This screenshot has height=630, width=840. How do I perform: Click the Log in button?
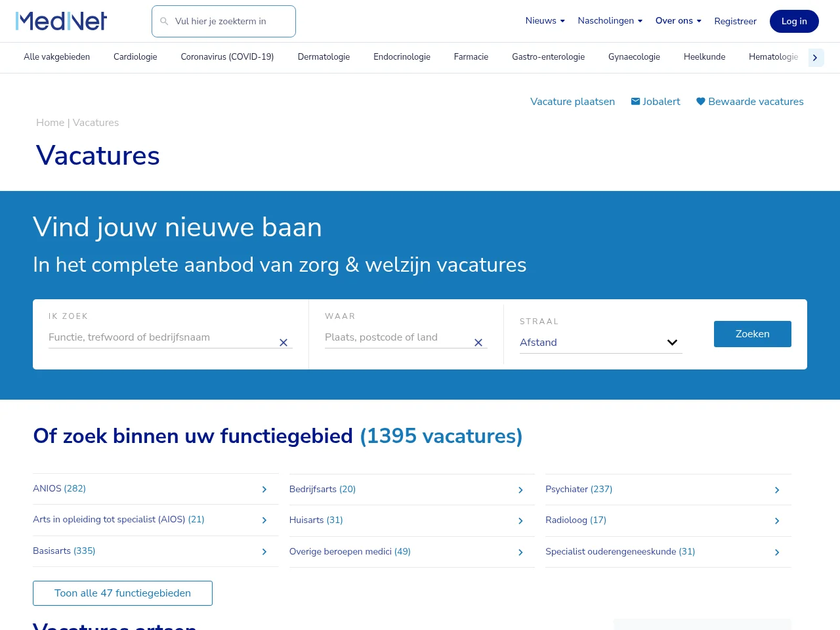[x=794, y=21]
